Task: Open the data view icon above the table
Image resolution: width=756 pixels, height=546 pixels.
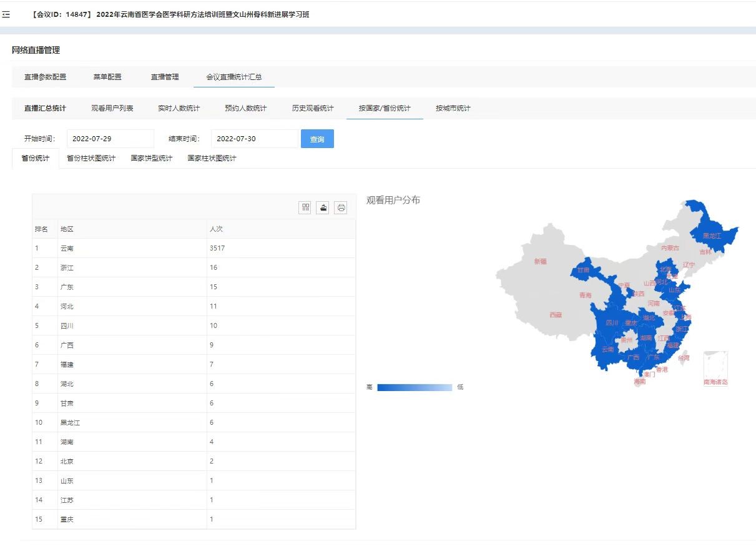Action: pyautogui.click(x=305, y=207)
